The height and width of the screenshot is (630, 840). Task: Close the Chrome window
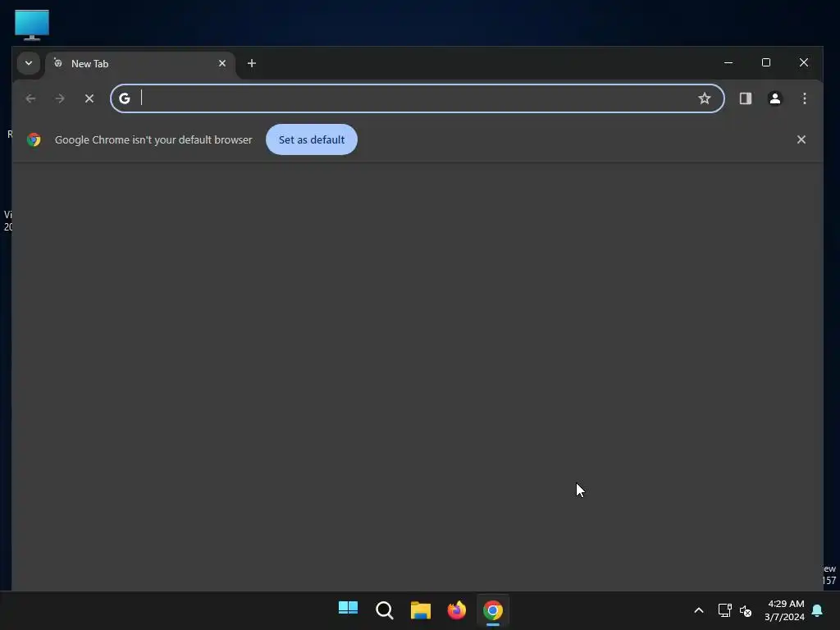pos(804,62)
